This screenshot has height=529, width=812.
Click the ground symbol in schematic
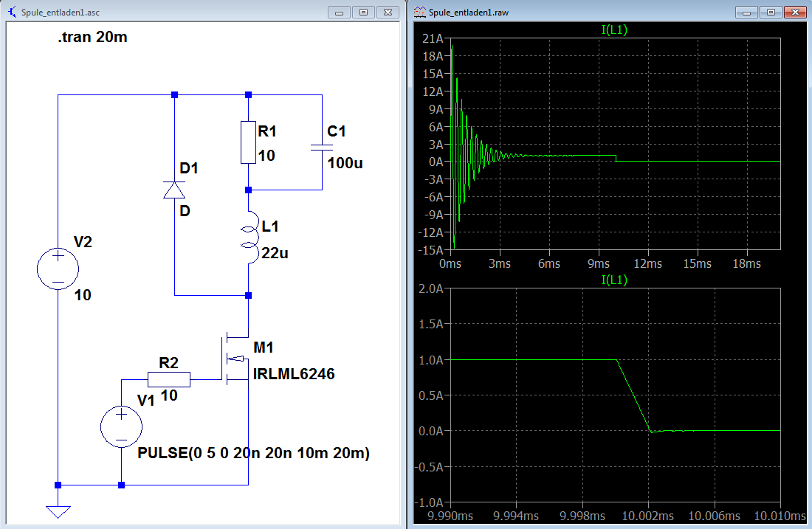point(58,511)
